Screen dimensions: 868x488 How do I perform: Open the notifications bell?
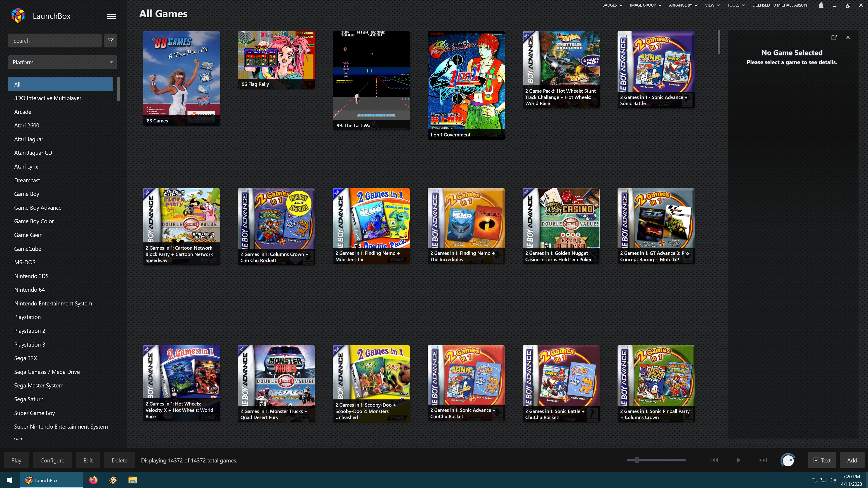pyautogui.click(x=821, y=5)
